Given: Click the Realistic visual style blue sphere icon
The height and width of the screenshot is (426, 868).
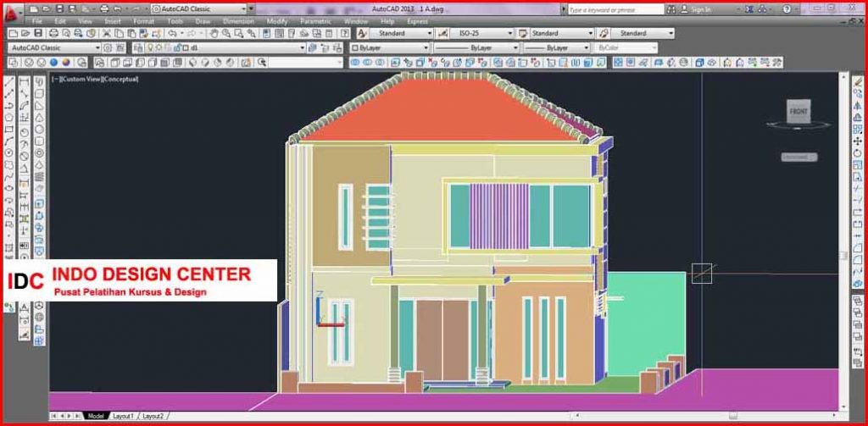Looking at the screenshot, I should (53, 63).
